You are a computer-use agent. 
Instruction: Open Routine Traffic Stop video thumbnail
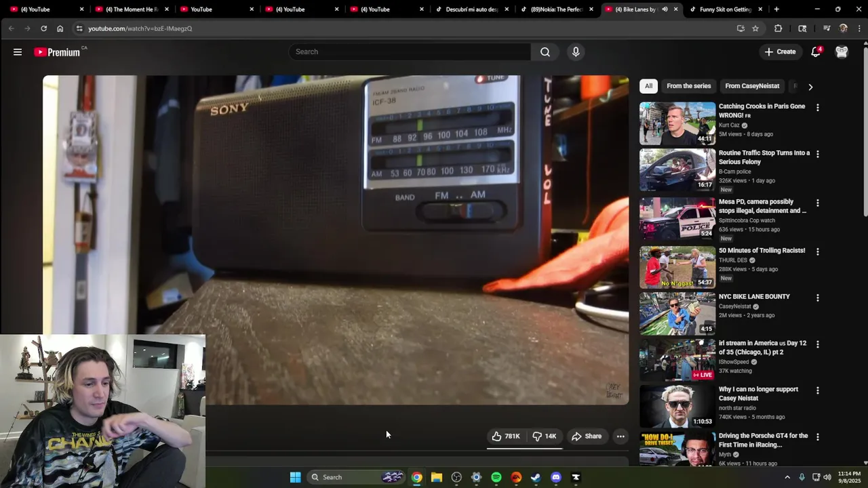tap(677, 170)
